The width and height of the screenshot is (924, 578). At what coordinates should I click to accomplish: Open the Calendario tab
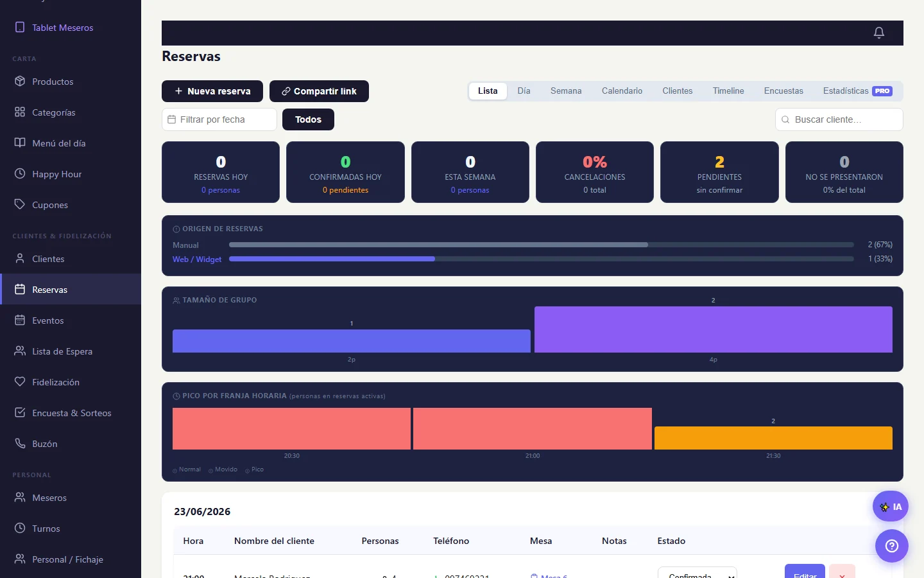pos(622,91)
